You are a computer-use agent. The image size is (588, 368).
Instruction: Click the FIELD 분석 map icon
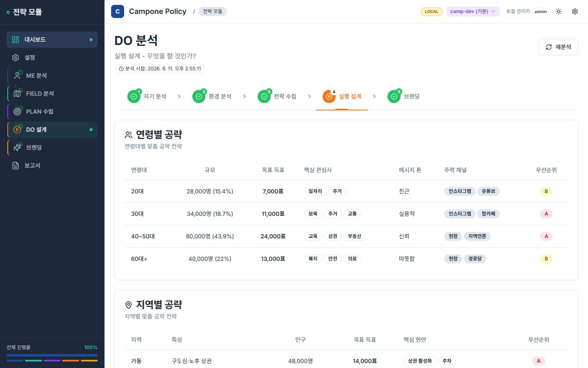(x=18, y=94)
